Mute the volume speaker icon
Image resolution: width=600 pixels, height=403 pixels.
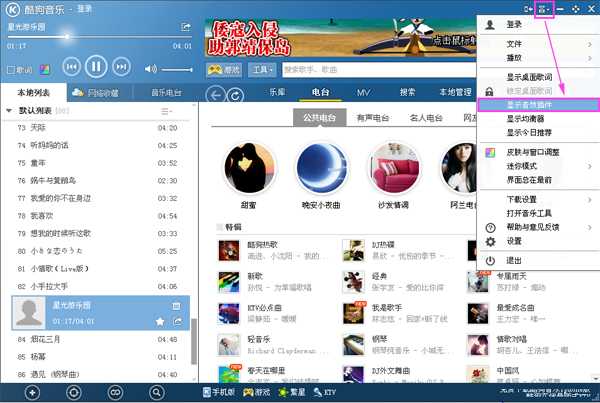pyautogui.click(x=150, y=69)
